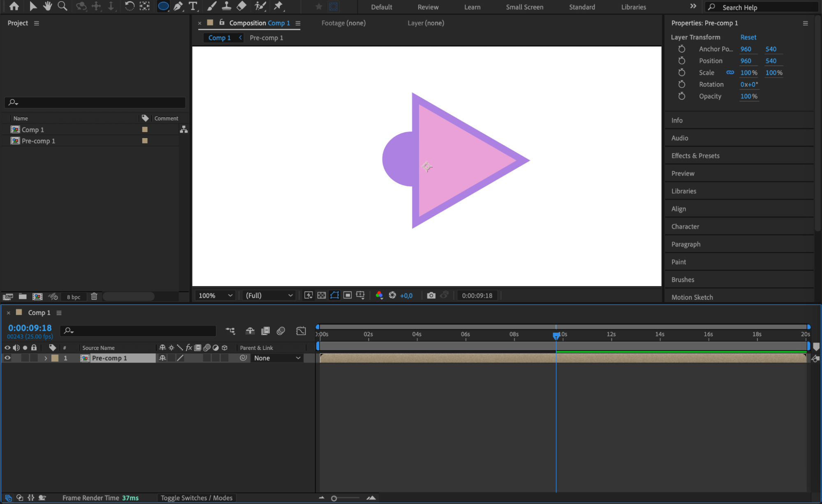The width and height of the screenshot is (822, 504).
Task: Click Reset in Layer Transform
Action: 748,37
